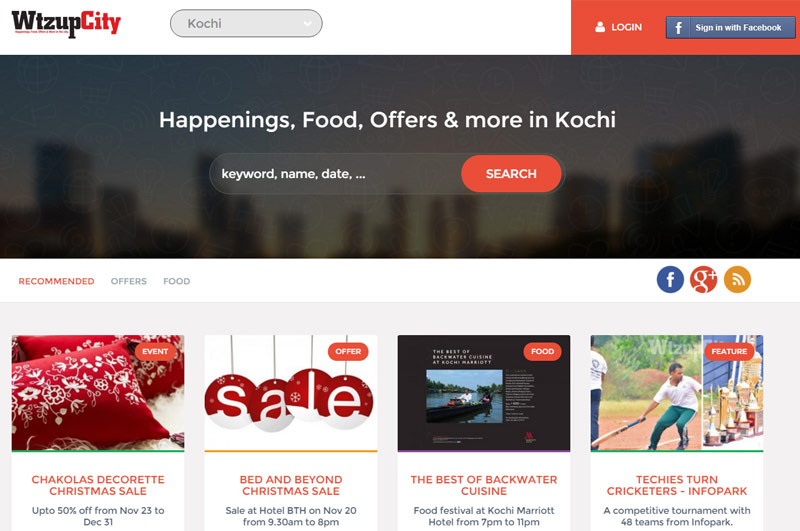
Task: Open Techies Turn Cricketers - Infopark link
Action: 677,485
